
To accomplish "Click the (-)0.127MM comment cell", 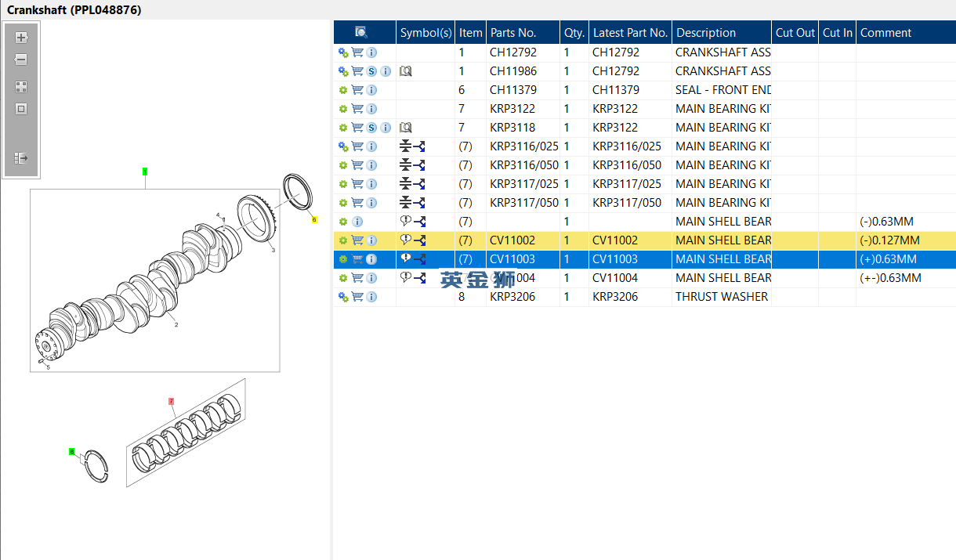I will [x=906, y=240].
